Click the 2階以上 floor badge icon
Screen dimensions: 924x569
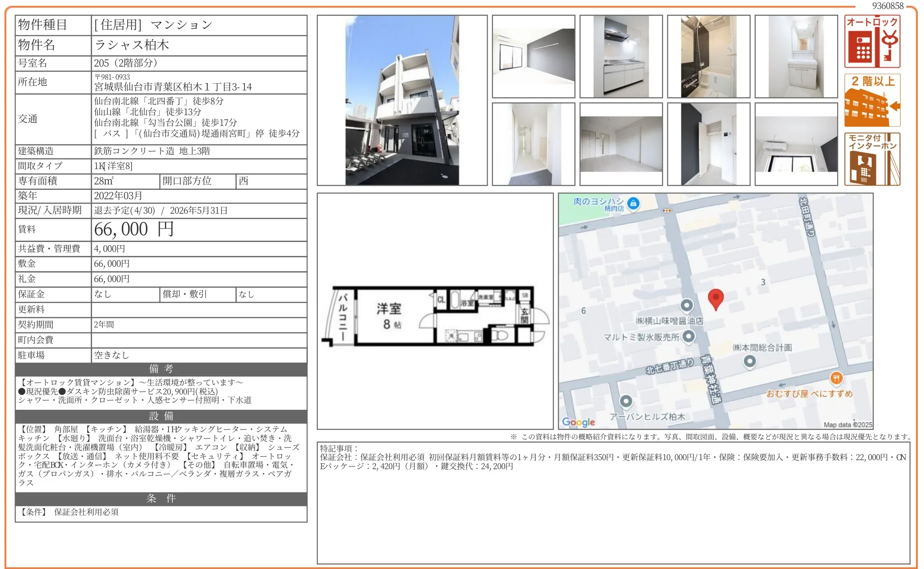[872, 101]
